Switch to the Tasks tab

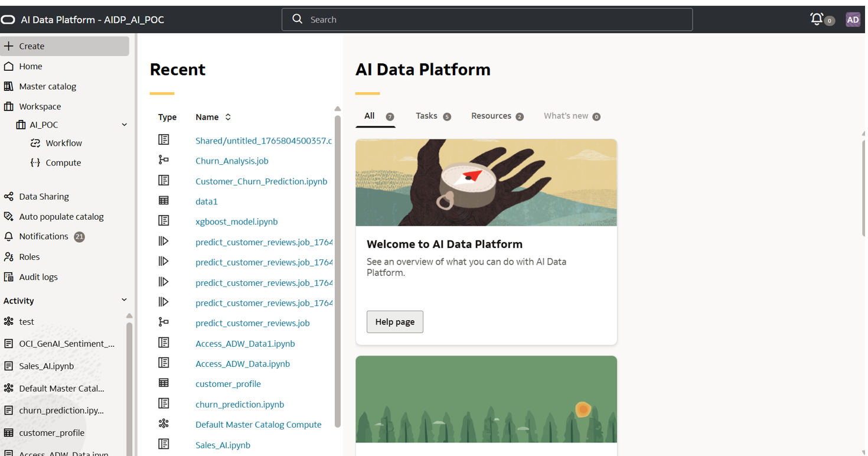(426, 116)
